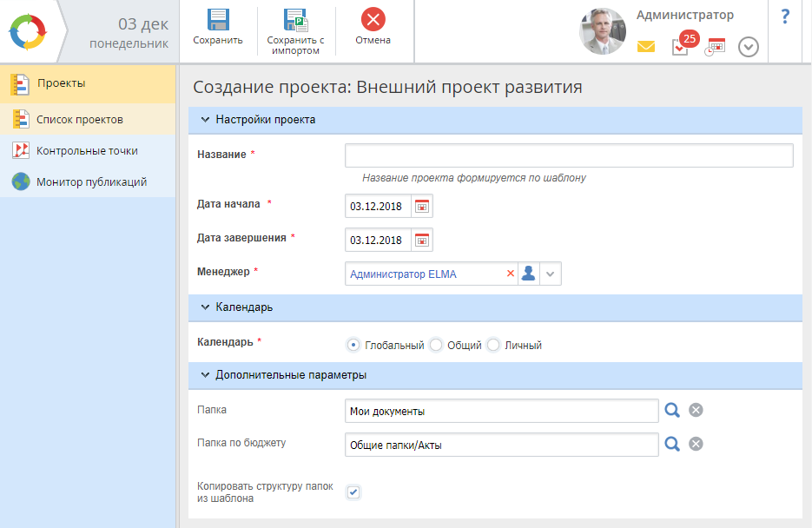Collapse the Additional parameters section
The image size is (812, 528).
pyautogui.click(x=206, y=375)
